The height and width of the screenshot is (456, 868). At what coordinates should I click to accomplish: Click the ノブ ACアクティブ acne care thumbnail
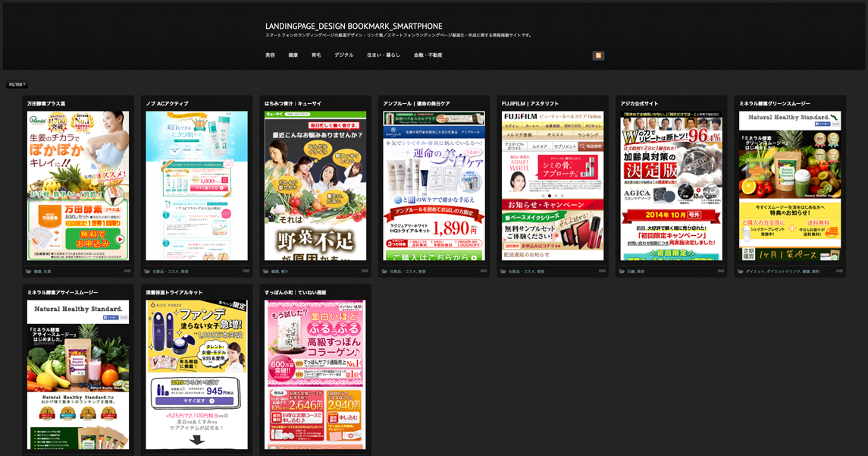[x=196, y=186]
